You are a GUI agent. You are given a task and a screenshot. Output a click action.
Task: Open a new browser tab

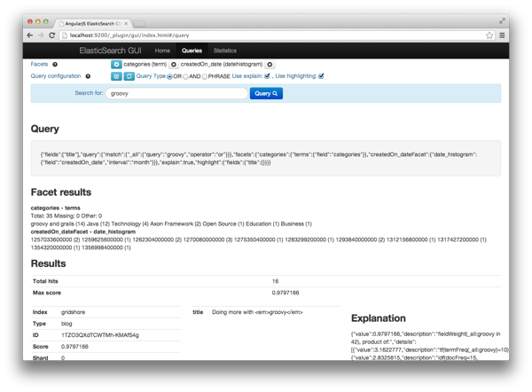(139, 24)
